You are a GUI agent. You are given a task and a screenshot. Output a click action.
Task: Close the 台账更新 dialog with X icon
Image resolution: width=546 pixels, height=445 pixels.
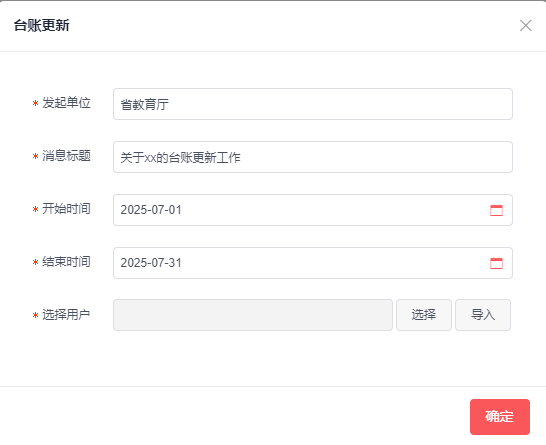[x=525, y=25]
